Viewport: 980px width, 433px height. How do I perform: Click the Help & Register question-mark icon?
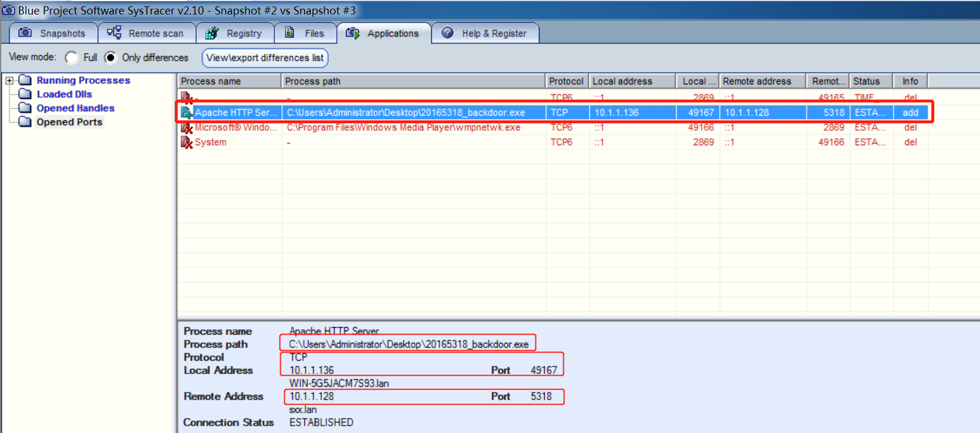click(x=447, y=33)
